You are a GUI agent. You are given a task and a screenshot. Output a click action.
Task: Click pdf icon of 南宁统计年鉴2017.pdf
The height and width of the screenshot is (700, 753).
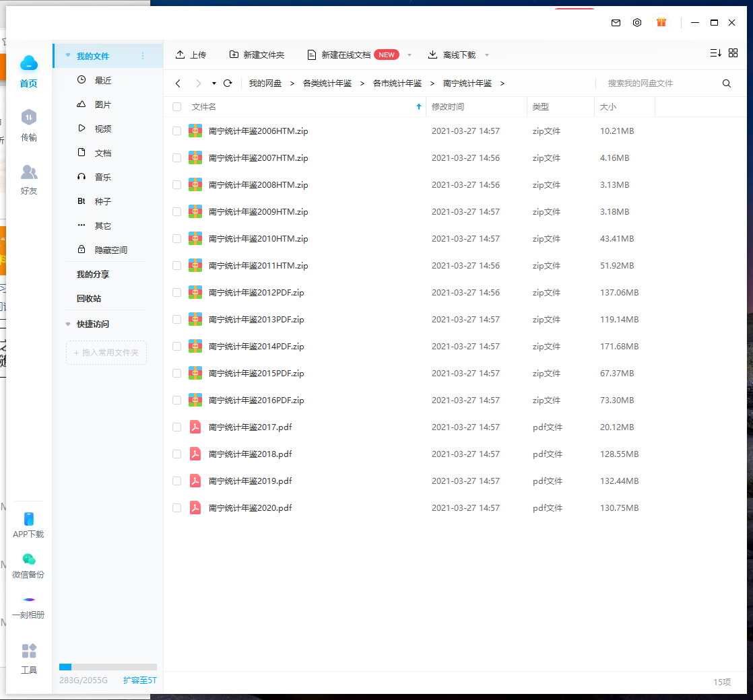(x=195, y=427)
